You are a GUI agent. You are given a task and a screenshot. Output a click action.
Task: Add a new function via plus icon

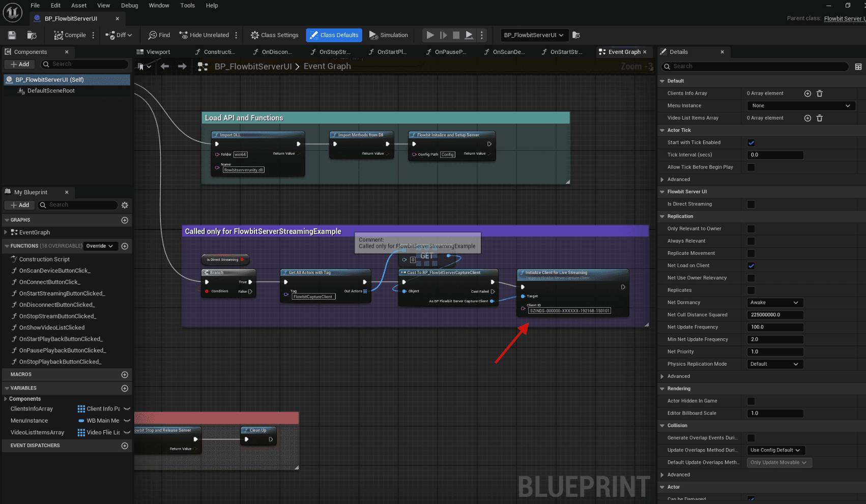tap(125, 246)
